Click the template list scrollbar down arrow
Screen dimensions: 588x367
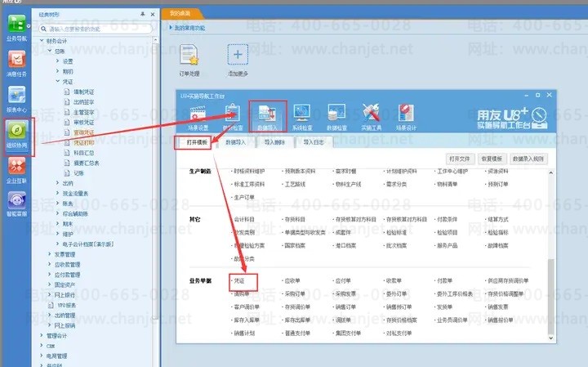(x=550, y=338)
